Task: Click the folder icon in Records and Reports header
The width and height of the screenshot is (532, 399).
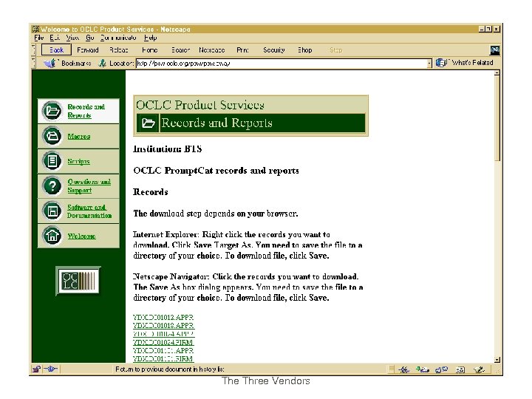Action: point(148,123)
